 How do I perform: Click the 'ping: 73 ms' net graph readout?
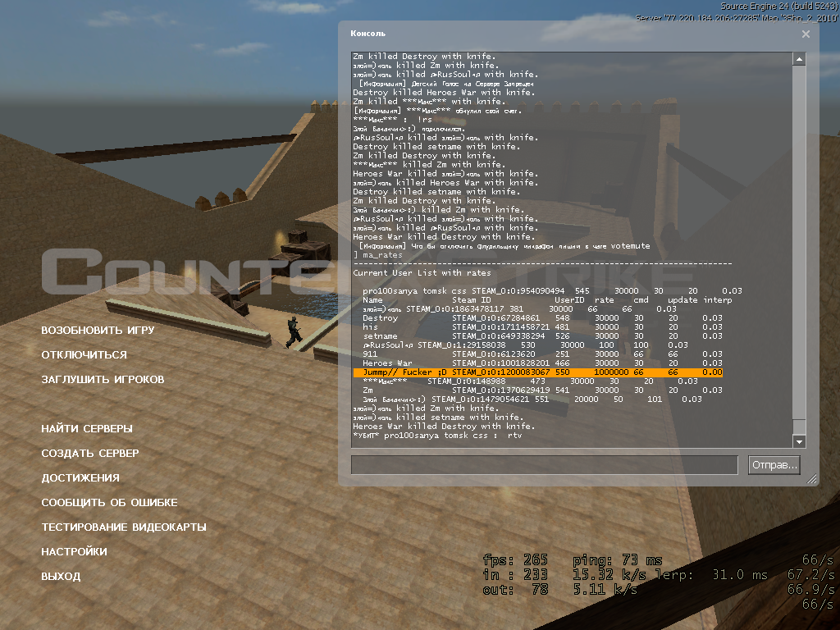coord(617,560)
